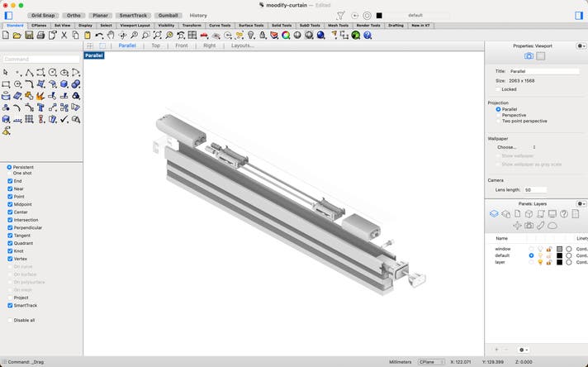Switch to the Surface Tools tab

point(251,26)
